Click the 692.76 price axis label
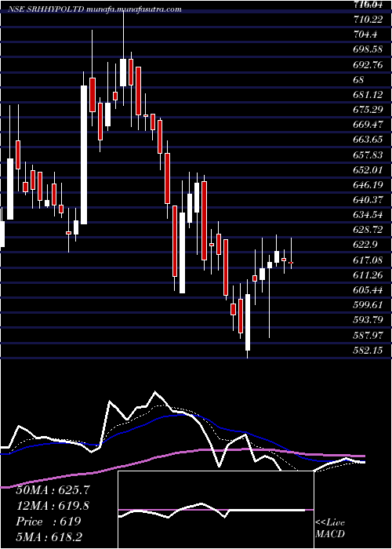This screenshot has height=549, width=392. tap(368, 65)
